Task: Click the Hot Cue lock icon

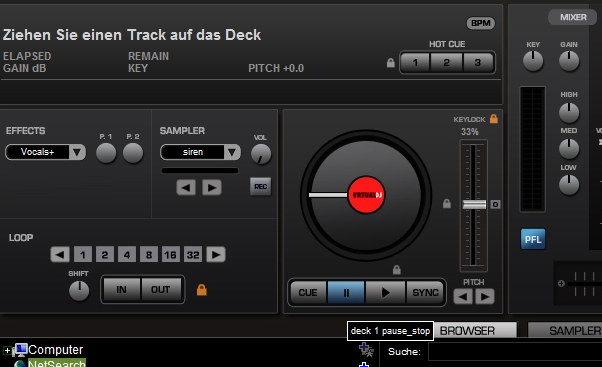Action: pos(390,63)
